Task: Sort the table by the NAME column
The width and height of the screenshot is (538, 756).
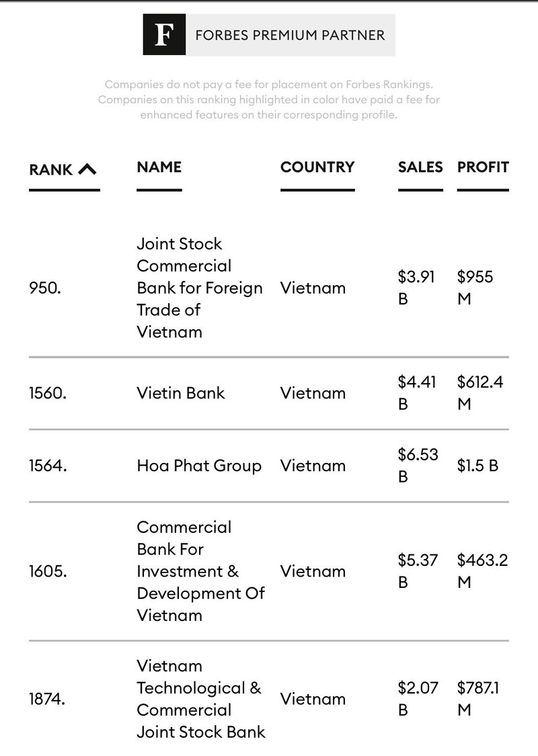Action: pos(159,167)
